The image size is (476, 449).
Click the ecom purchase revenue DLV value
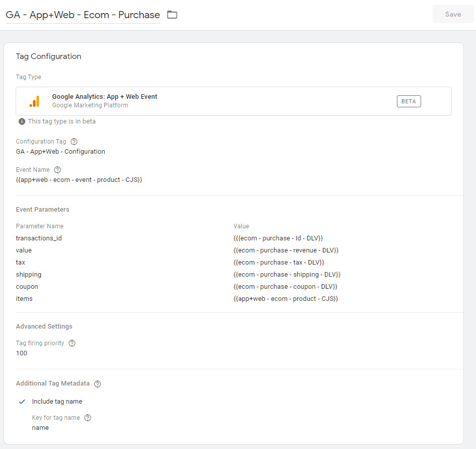tap(286, 250)
